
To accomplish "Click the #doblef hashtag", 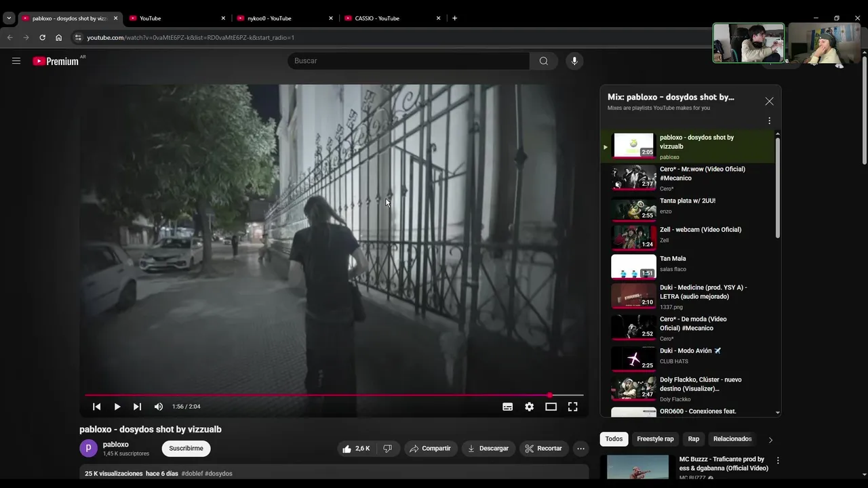I will (192, 474).
